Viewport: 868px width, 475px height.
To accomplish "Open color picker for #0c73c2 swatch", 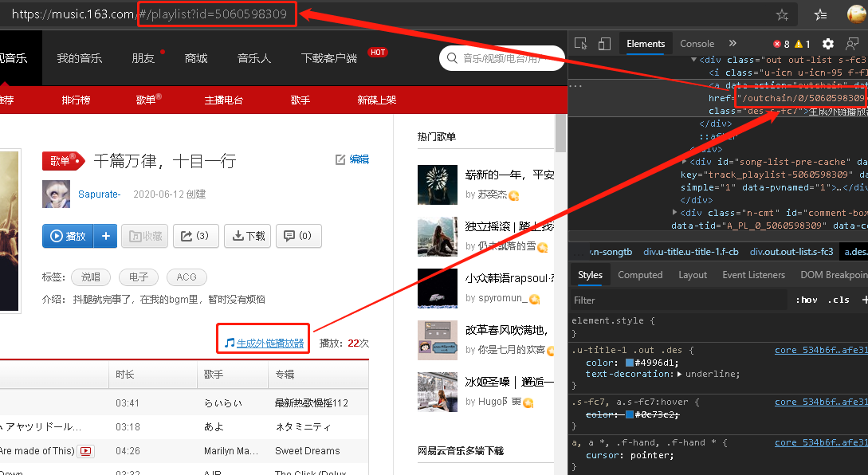I will pyautogui.click(x=630, y=414).
